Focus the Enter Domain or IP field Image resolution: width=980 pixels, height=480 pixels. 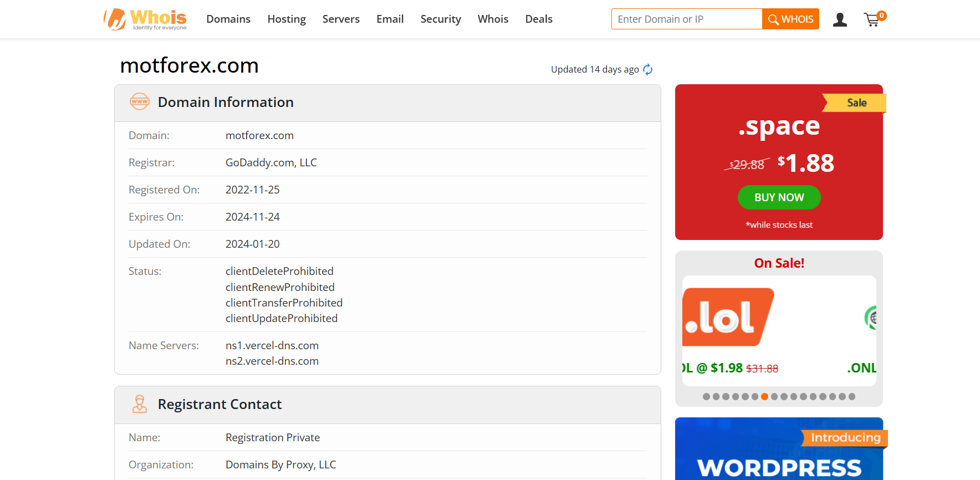click(x=687, y=19)
